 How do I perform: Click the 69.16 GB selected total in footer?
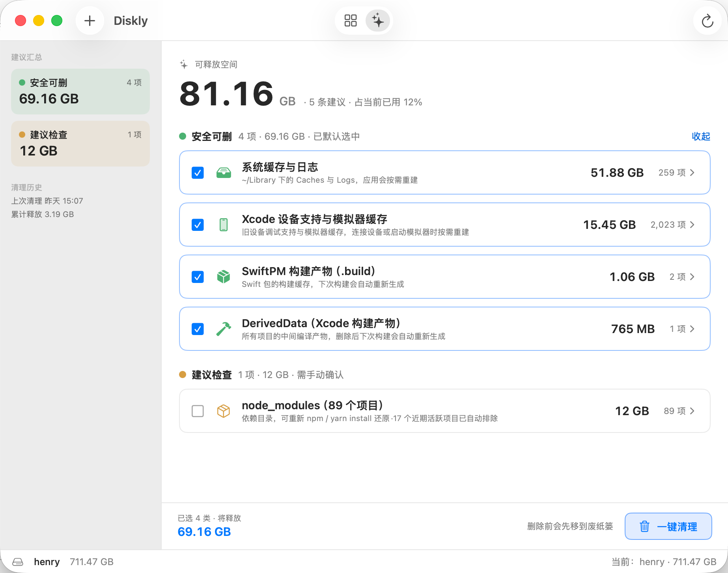click(x=204, y=532)
